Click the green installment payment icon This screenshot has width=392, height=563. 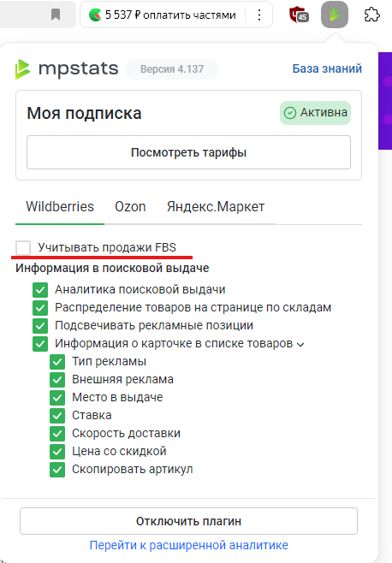[95, 15]
